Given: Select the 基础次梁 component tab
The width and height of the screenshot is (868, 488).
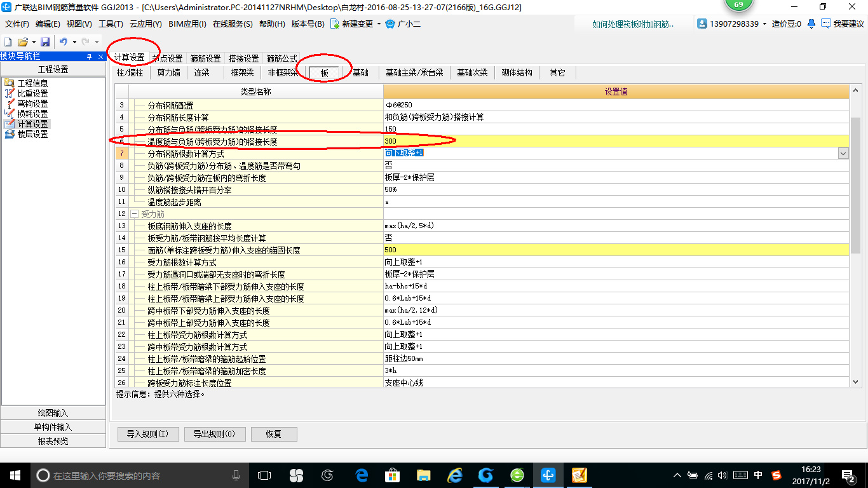Looking at the screenshot, I should [x=472, y=72].
